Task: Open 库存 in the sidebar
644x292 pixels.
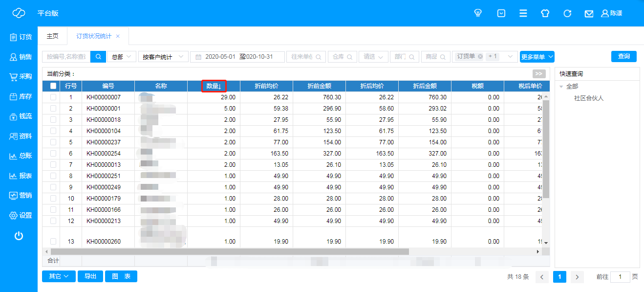Action: [x=20, y=96]
